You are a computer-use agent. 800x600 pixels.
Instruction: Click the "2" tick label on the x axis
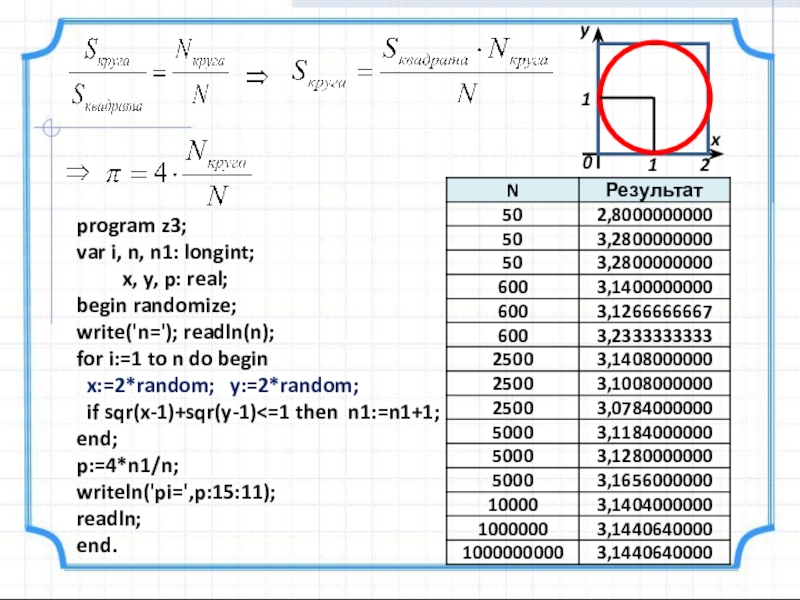[705, 164]
